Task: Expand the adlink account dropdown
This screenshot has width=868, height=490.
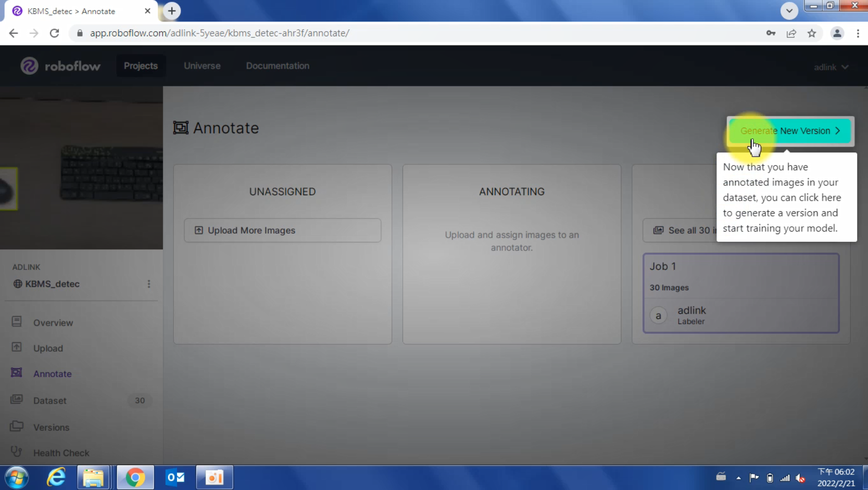Action: tap(831, 67)
